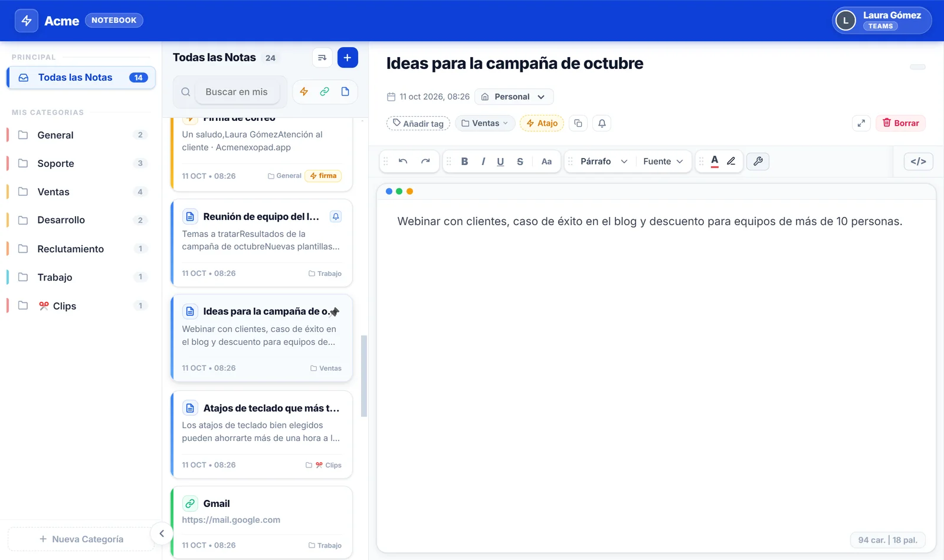The width and height of the screenshot is (944, 560).
Task: Click Añadir tag
Action: tap(418, 123)
